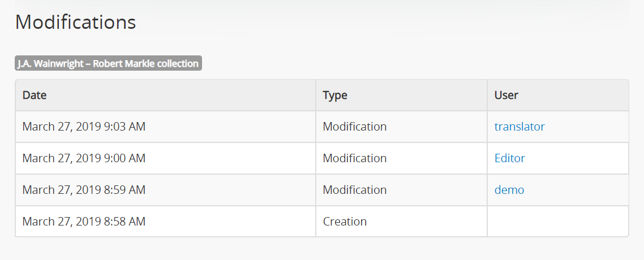Select the March 27, 2019 8:59 AM date
Image resolution: width=644 pixels, height=260 pixels.
(84, 190)
